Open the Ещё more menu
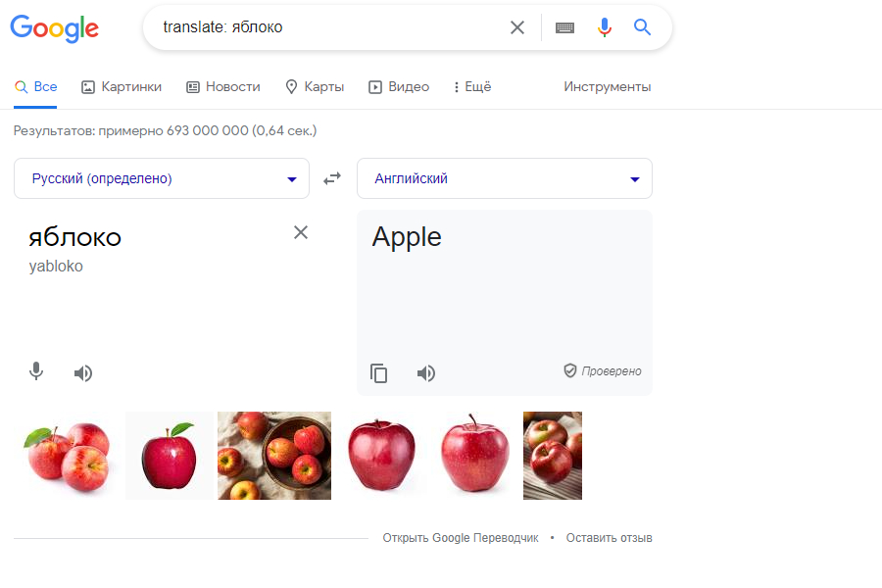Image resolution: width=882 pixels, height=588 pixels. [x=471, y=86]
